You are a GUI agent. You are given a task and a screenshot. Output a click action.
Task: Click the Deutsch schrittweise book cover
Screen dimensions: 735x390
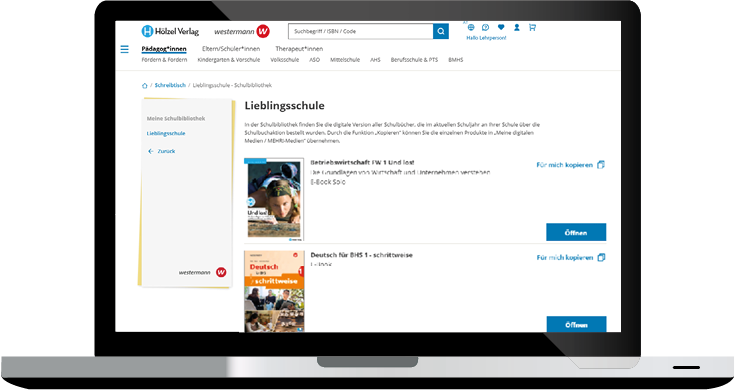(274, 291)
